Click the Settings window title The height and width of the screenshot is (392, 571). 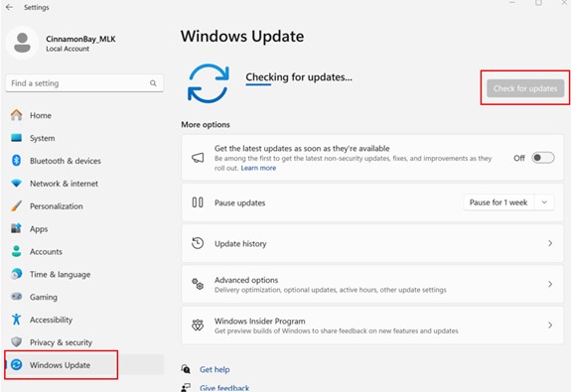click(x=37, y=7)
